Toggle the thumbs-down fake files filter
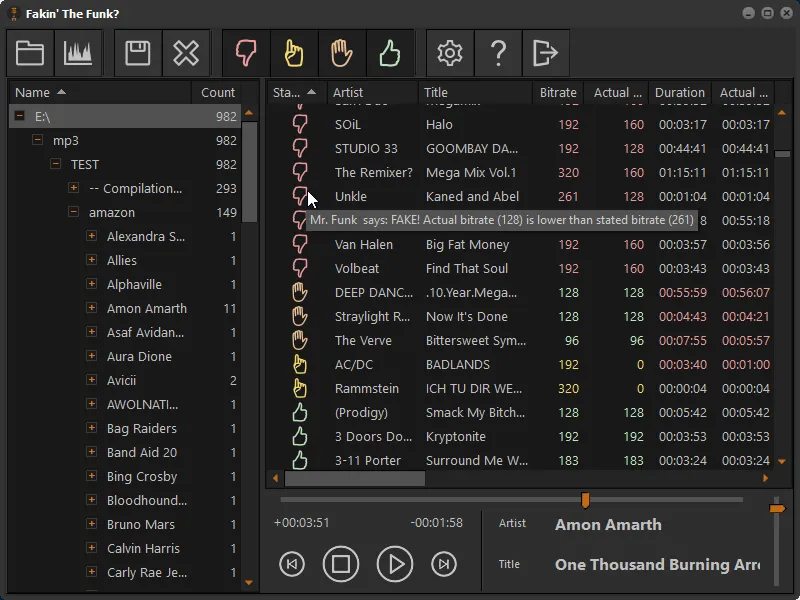 tap(246, 53)
